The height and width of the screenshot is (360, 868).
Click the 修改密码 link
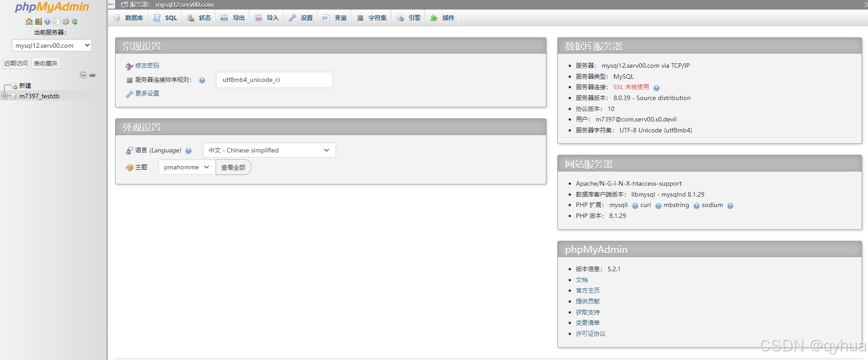point(147,66)
